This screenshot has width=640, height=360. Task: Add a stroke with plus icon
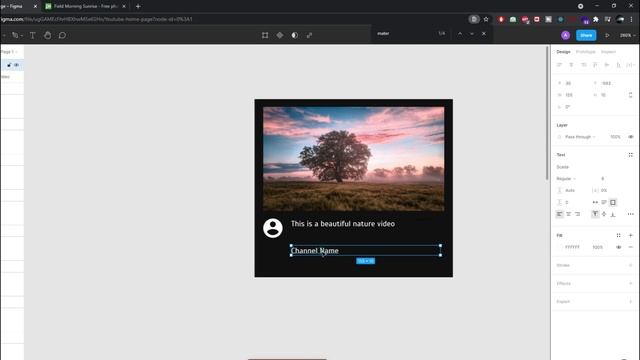[631, 265]
